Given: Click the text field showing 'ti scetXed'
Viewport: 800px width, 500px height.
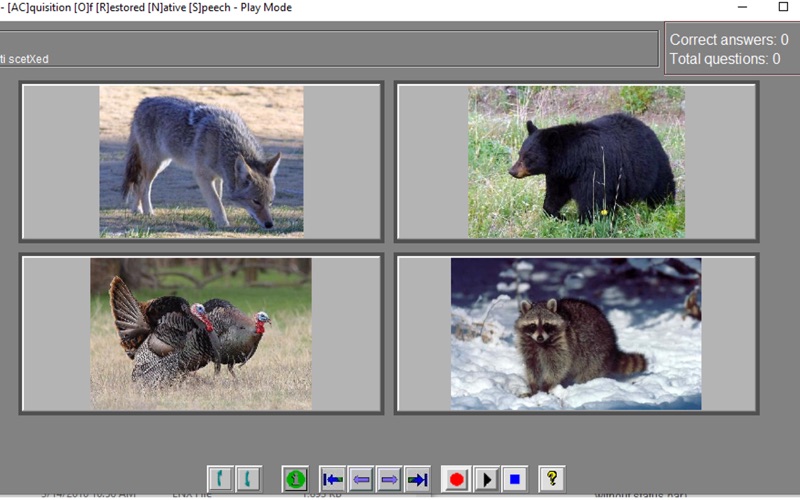Looking at the screenshot, I should (x=329, y=48).
